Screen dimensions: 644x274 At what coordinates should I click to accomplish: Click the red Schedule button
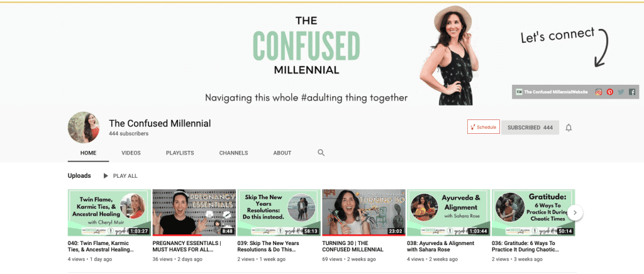(x=484, y=127)
